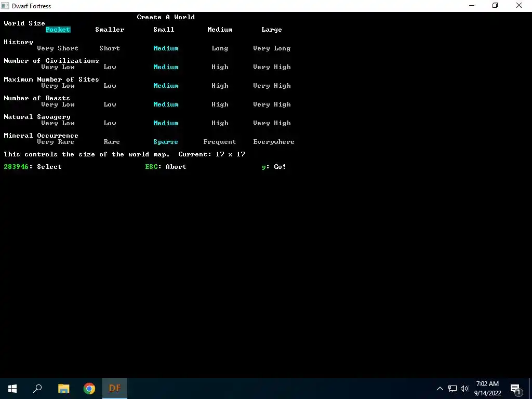Pick Very High Number of Beasts

click(272, 104)
